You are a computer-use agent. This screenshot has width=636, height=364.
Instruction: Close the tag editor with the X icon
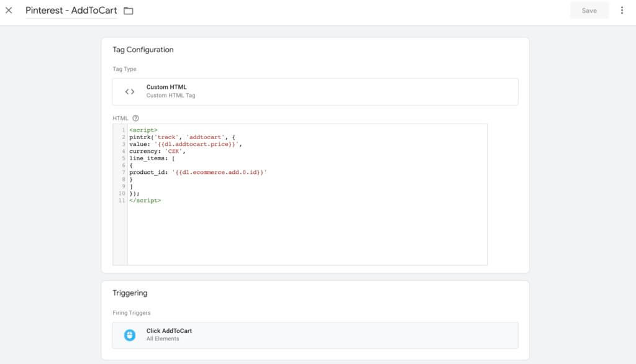pyautogui.click(x=9, y=10)
